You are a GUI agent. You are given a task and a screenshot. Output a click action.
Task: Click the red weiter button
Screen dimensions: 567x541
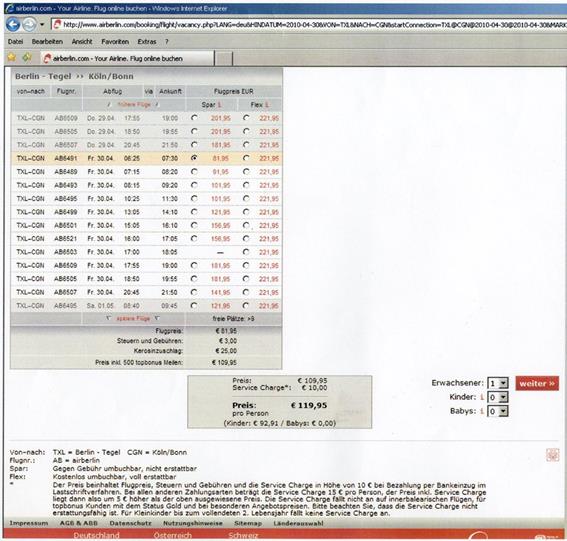coord(537,383)
